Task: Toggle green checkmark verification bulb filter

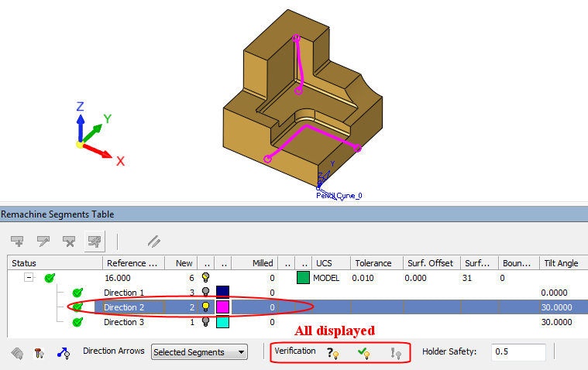Action: click(363, 353)
